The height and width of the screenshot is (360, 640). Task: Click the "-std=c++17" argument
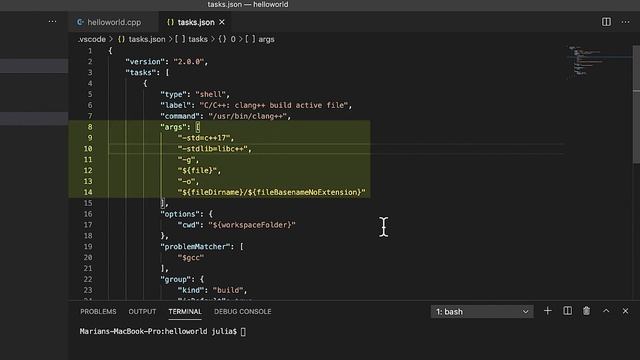tap(204, 138)
